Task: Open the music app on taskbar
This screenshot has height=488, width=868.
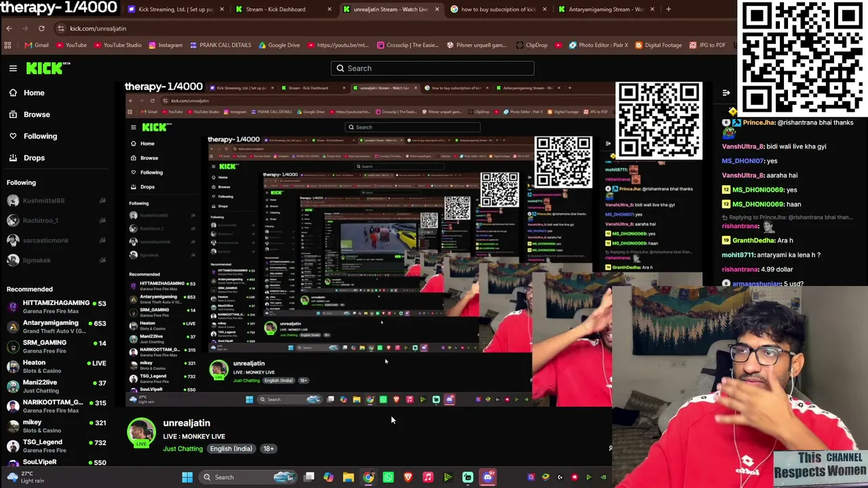Action: pyautogui.click(x=428, y=477)
